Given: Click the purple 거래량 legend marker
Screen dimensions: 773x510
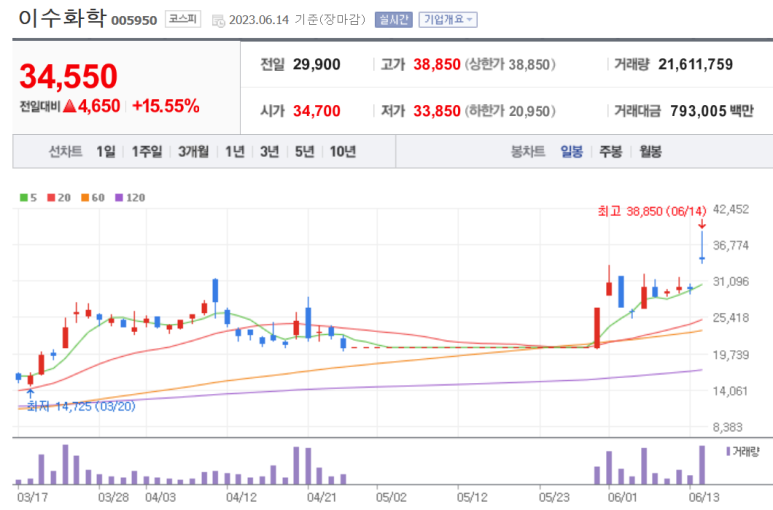Looking at the screenshot, I should point(728,451).
